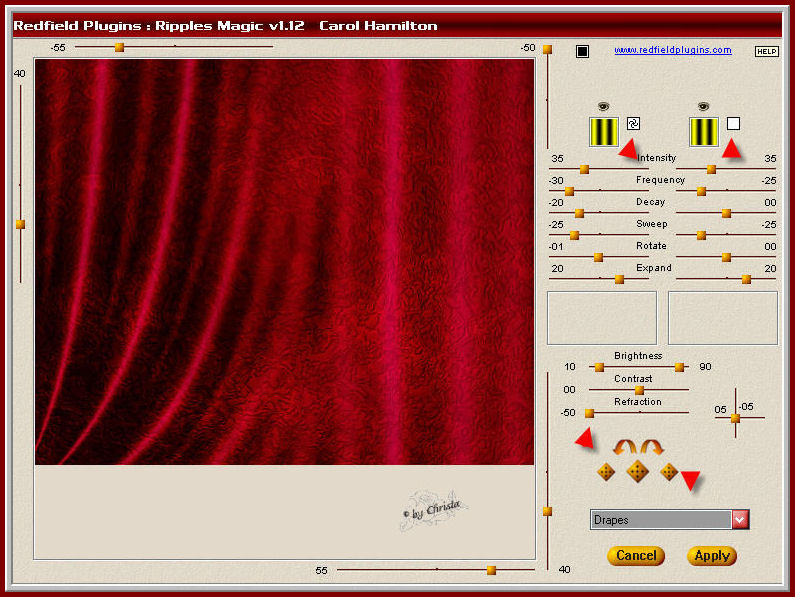This screenshot has height=597, width=795.
Task: Adjust the right Frequency slider handle
Action: click(701, 191)
